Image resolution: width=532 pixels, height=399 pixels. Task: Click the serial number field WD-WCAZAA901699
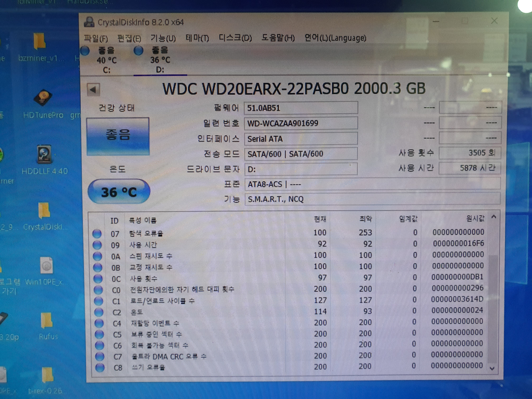click(x=301, y=123)
